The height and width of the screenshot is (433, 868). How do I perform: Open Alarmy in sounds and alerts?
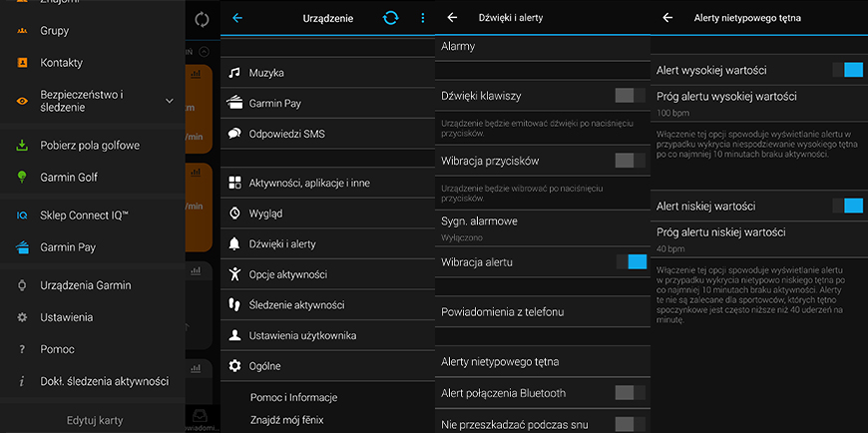click(x=543, y=47)
